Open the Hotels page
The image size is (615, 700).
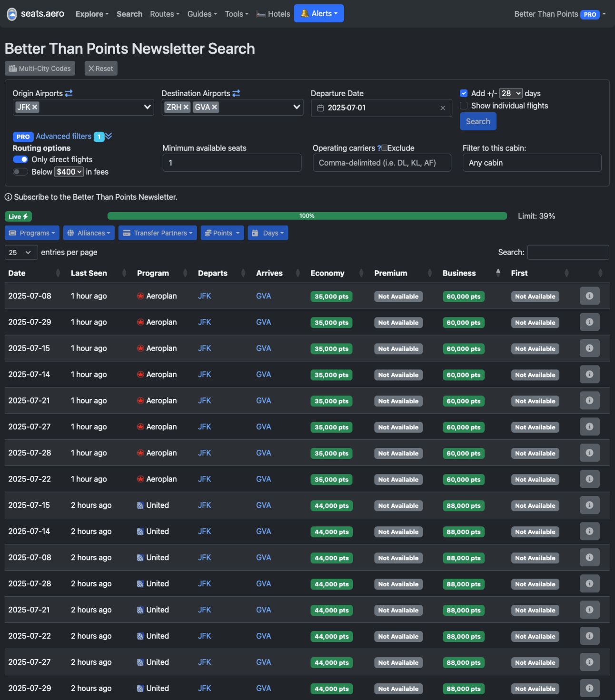point(273,14)
